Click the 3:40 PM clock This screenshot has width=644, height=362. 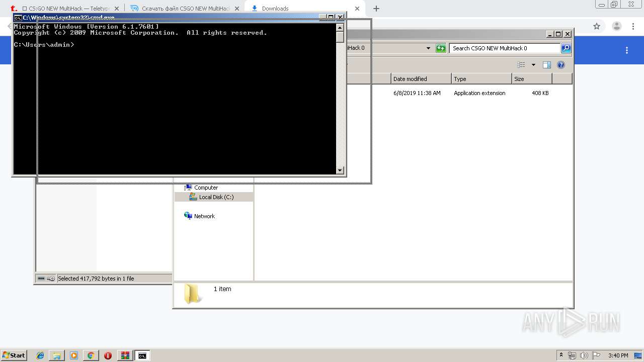[x=618, y=355]
